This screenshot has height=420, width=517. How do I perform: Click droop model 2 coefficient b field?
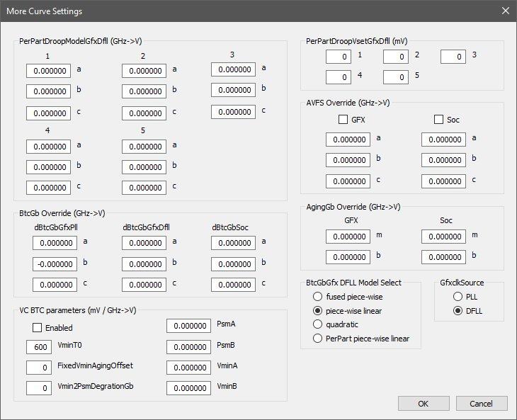tap(144, 91)
